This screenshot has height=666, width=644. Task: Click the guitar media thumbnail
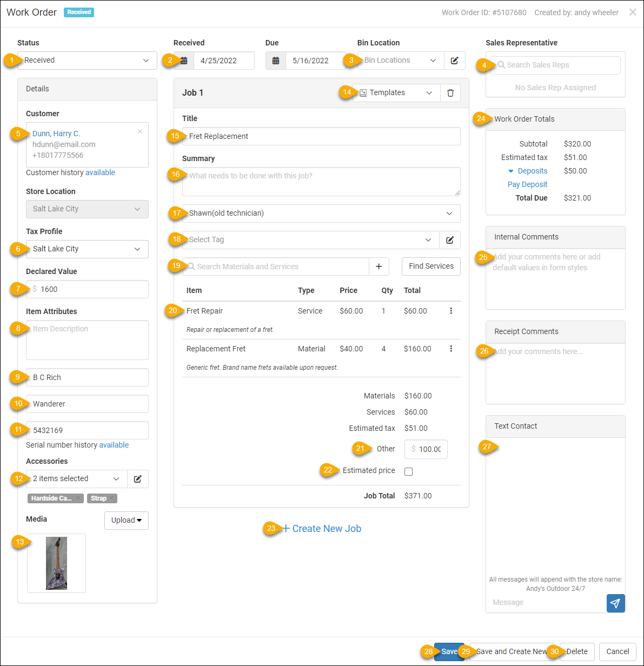(56, 563)
